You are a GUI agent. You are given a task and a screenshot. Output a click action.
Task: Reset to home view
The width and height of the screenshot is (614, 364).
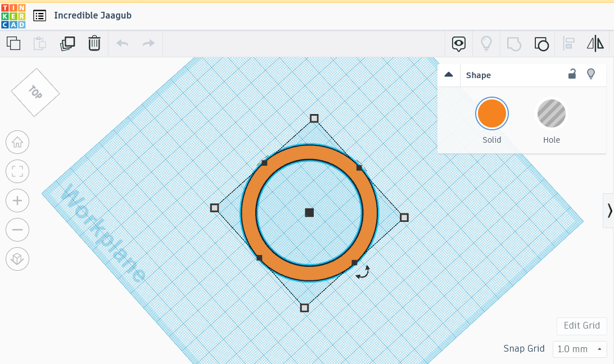(17, 142)
